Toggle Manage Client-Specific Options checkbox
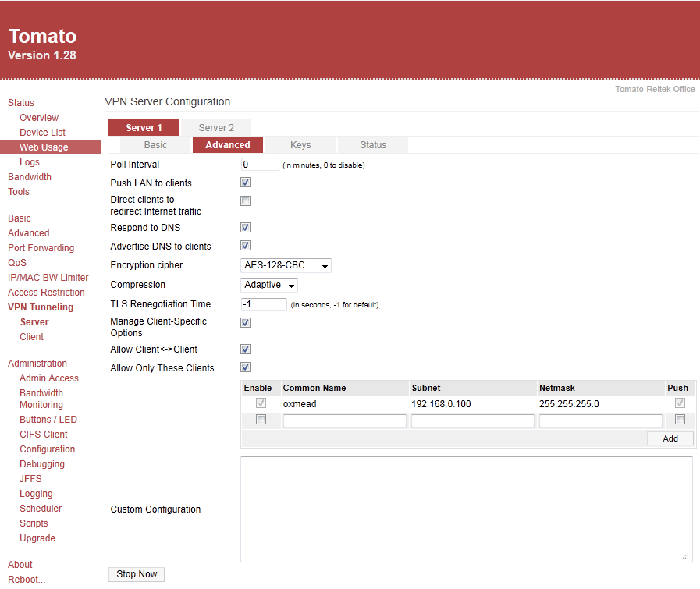 [x=245, y=323]
